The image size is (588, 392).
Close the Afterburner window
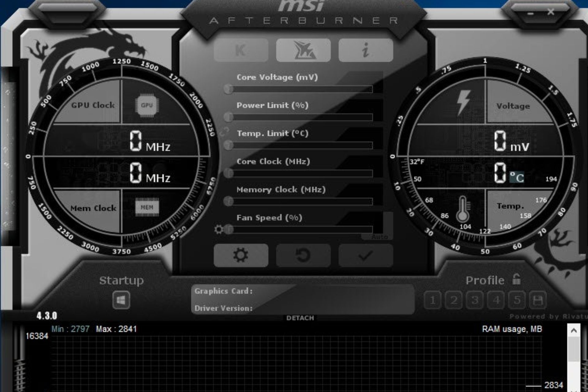tap(551, 12)
